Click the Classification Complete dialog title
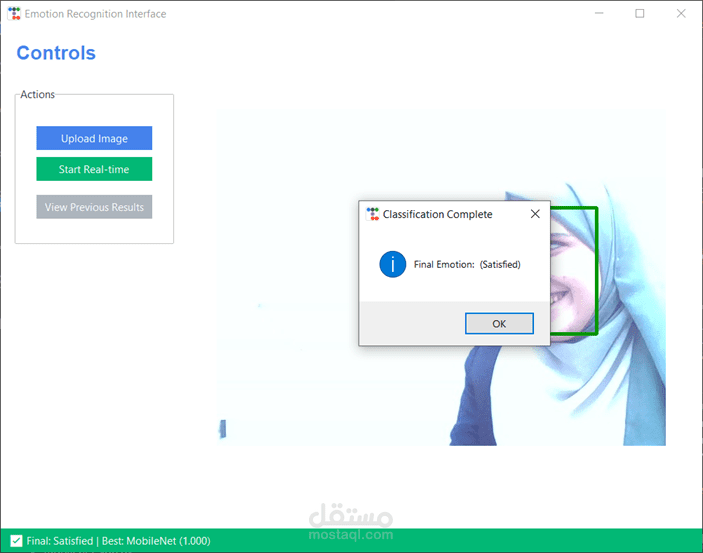The image size is (703, 553). click(437, 214)
